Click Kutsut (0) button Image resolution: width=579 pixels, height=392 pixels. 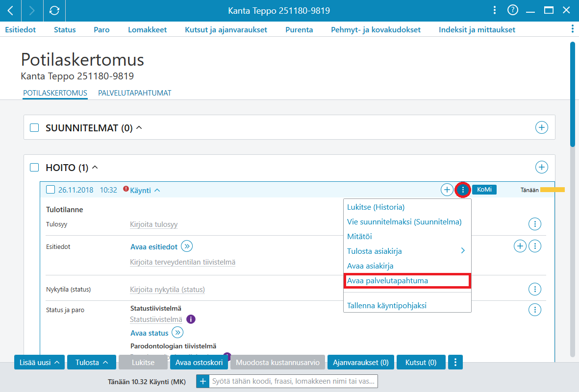tap(421, 363)
